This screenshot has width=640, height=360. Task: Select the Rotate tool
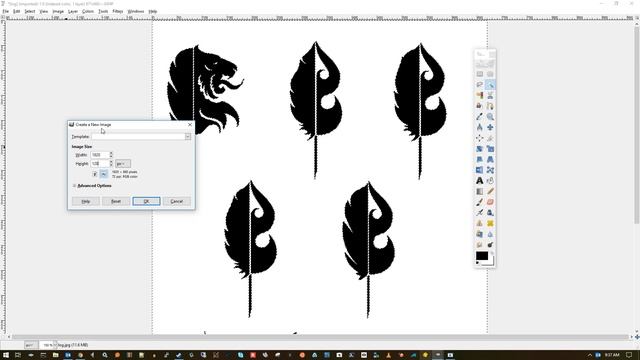480,149
